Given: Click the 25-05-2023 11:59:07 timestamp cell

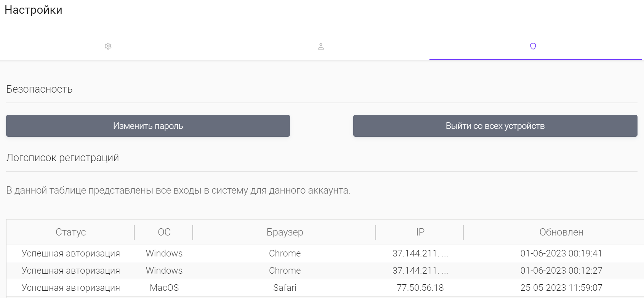Looking at the screenshot, I should tap(561, 288).
